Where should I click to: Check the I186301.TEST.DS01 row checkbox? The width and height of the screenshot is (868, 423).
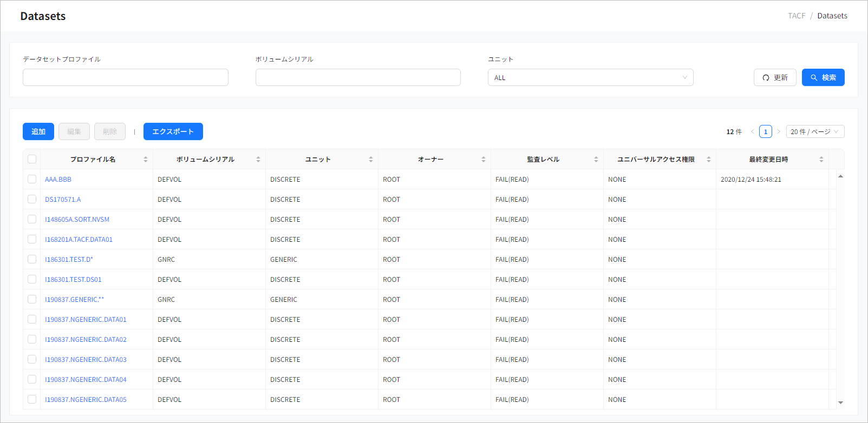point(32,279)
